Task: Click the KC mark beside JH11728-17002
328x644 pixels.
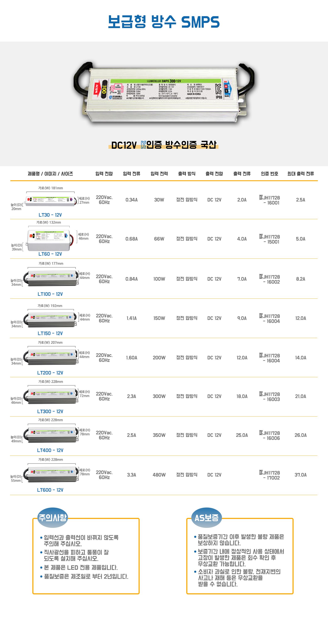Action: (x=261, y=472)
